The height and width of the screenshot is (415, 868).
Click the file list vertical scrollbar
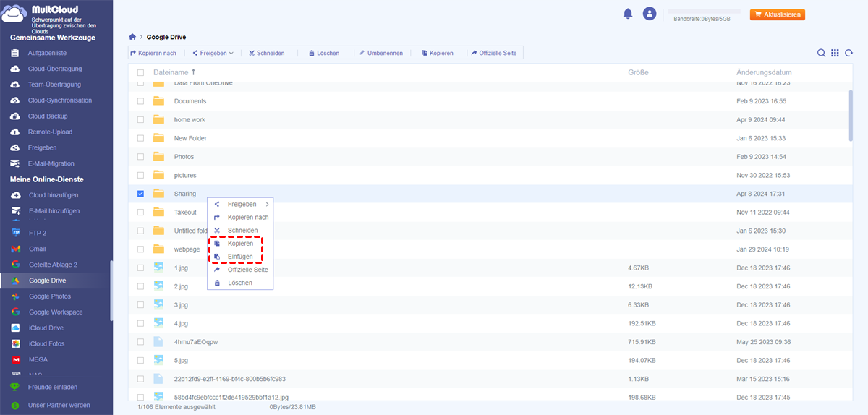(x=850, y=116)
